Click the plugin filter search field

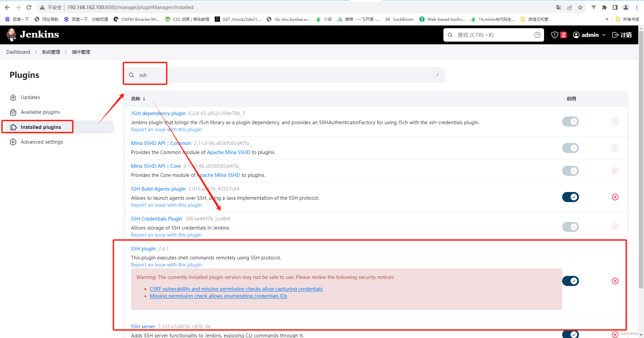pyautogui.click(x=284, y=75)
